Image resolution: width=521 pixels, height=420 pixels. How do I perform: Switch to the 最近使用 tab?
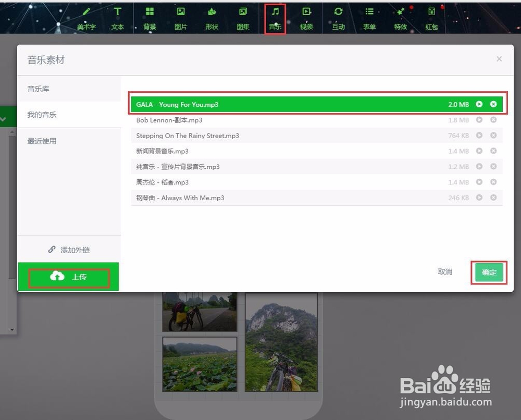(x=69, y=141)
